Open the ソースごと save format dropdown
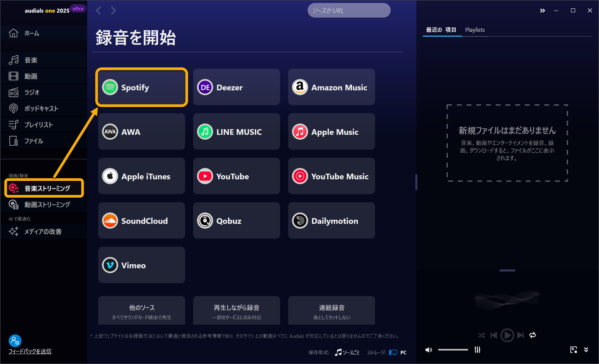The width and height of the screenshot is (599, 364). pos(347,352)
